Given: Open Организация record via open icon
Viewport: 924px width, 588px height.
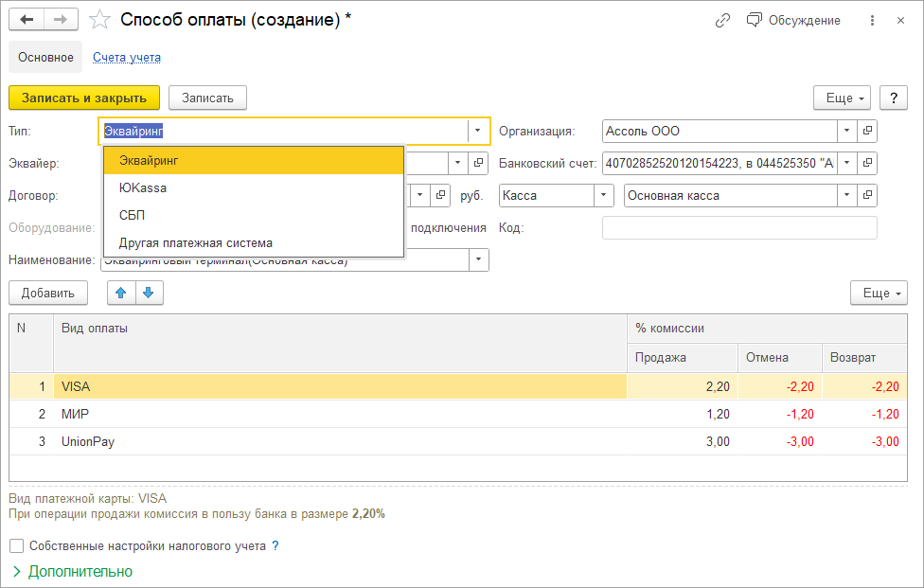Looking at the screenshot, I should pos(867,131).
